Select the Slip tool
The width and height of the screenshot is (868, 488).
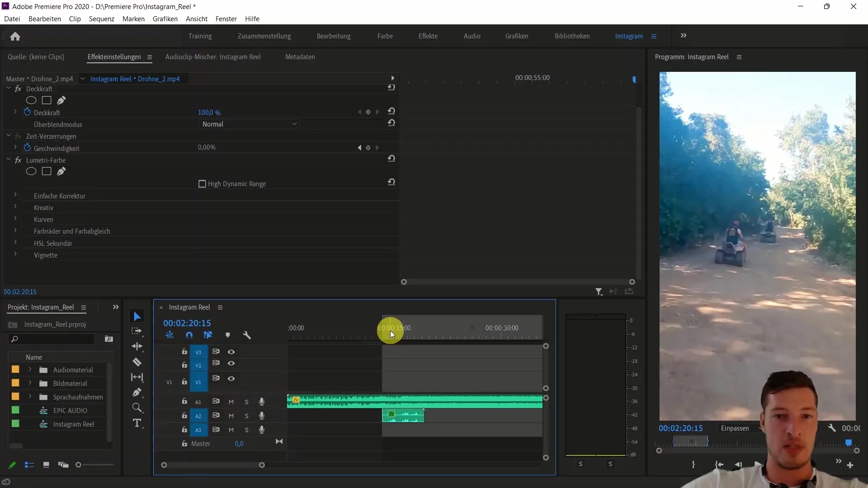[x=137, y=377]
